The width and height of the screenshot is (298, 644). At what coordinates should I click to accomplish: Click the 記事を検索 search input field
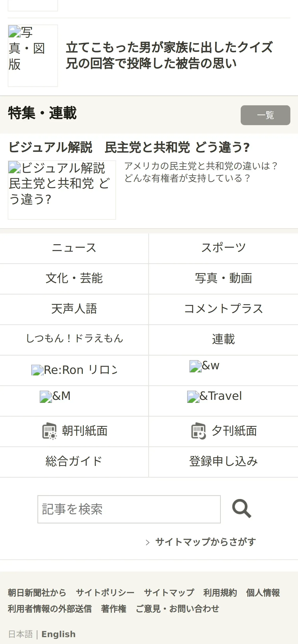point(129,509)
